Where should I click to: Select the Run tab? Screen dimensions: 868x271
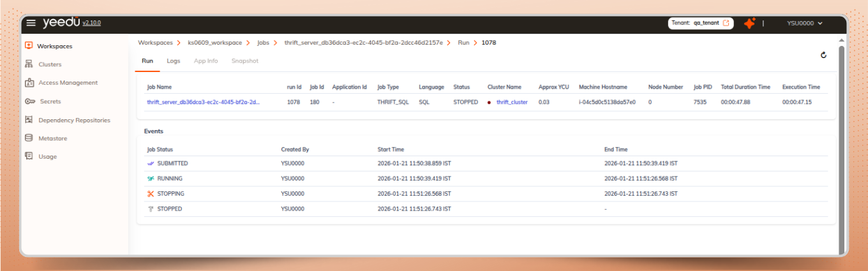click(147, 61)
